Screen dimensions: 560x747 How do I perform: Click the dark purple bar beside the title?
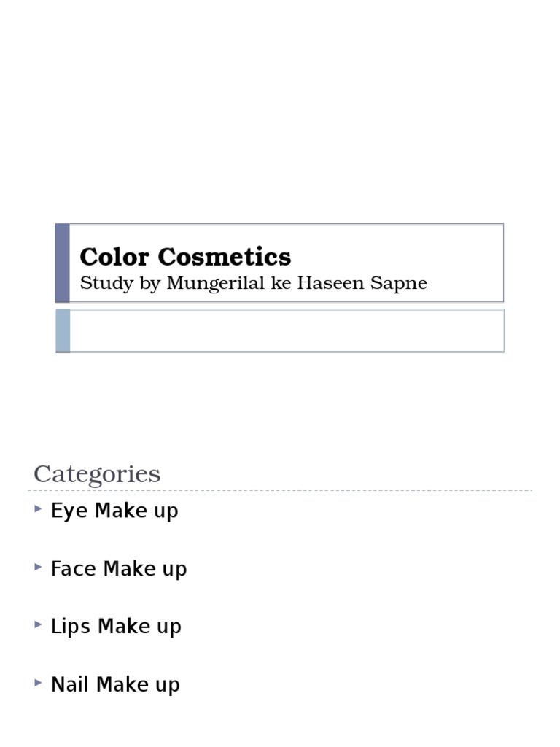click(63, 263)
